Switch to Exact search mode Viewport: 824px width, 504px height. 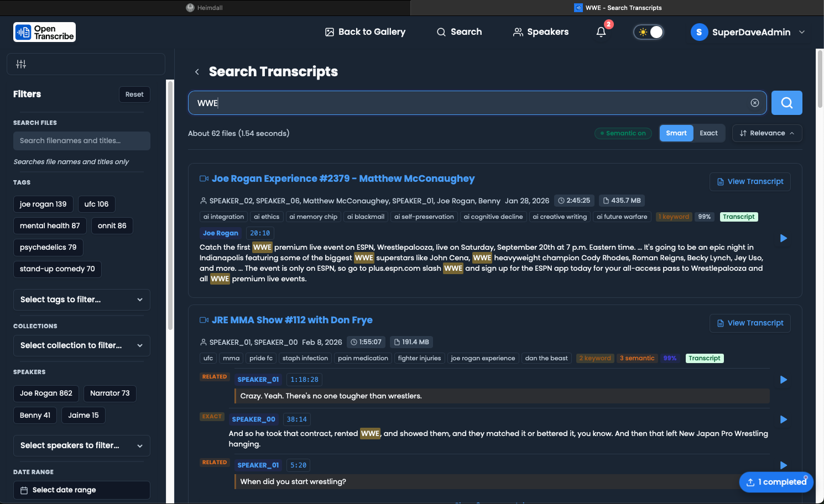click(x=708, y=133)
